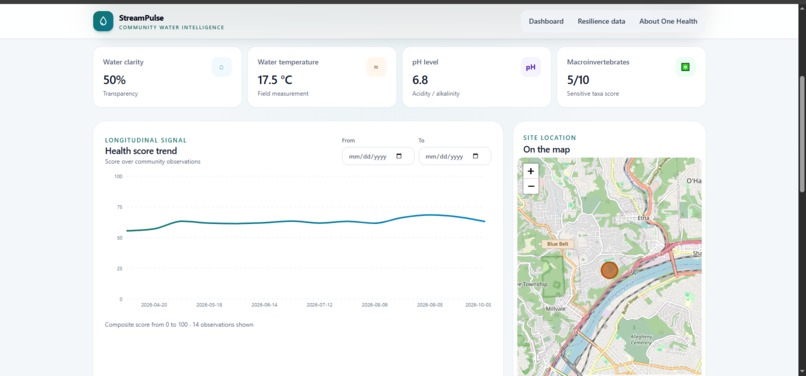Viewport: 806px width, 376px height.
Task: Click the page vertical scrollbar
Action: [801, 134]
